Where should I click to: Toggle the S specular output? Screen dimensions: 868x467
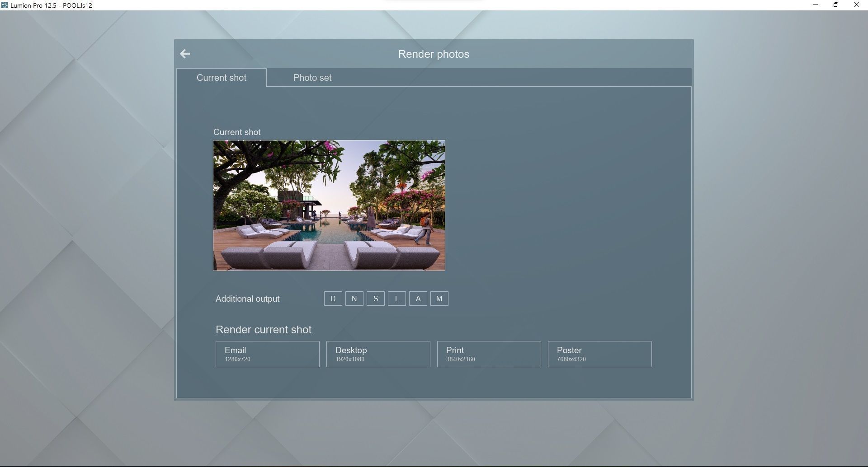pos(376,299)
